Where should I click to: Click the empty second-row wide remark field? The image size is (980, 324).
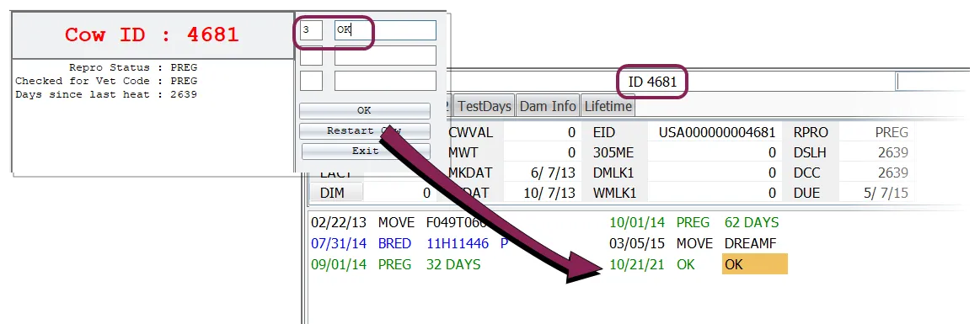(385, 56)
